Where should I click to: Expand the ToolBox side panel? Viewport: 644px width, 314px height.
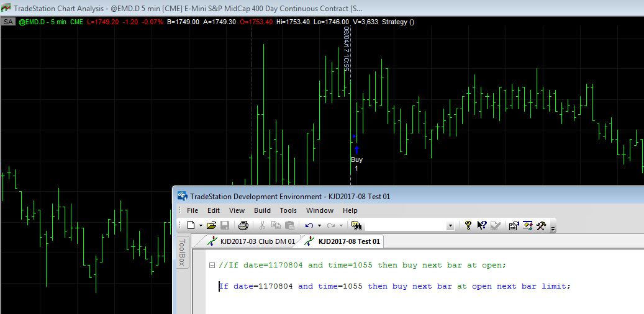[183, 251]
